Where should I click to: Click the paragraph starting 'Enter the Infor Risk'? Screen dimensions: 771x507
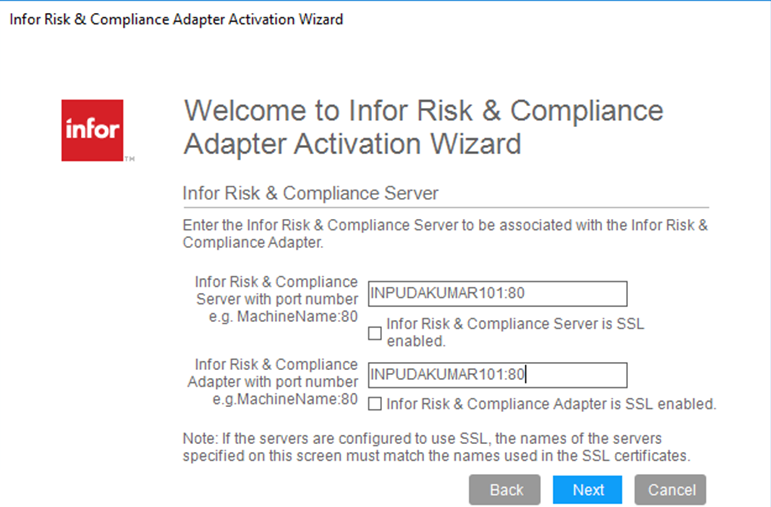pyautogui.click(x=445, y=233)
